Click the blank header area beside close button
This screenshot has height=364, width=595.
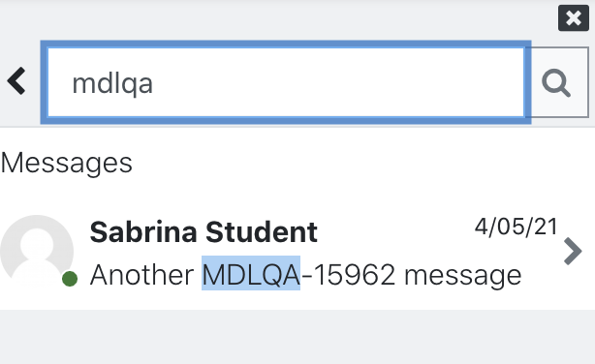[x=277, y=17]
